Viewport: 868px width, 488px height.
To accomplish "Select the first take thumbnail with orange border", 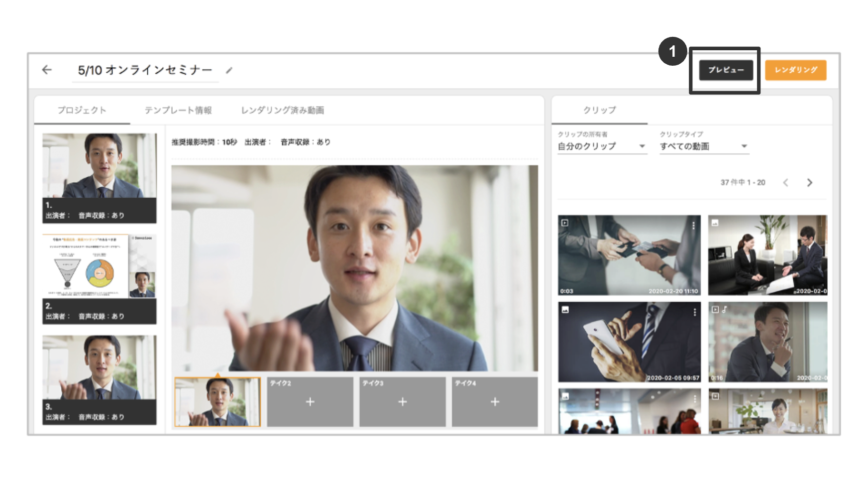I will (217, 402).
